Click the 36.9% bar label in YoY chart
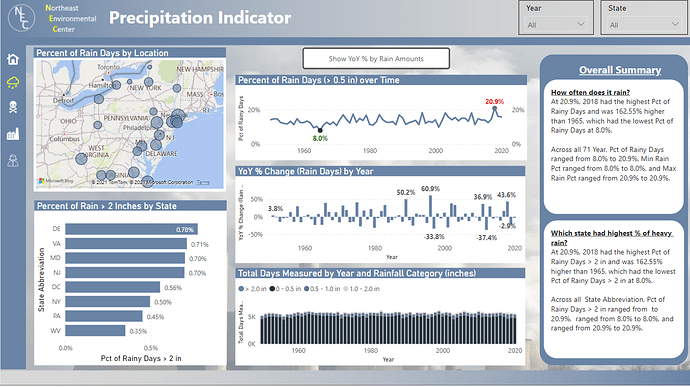 pos(483,197)
